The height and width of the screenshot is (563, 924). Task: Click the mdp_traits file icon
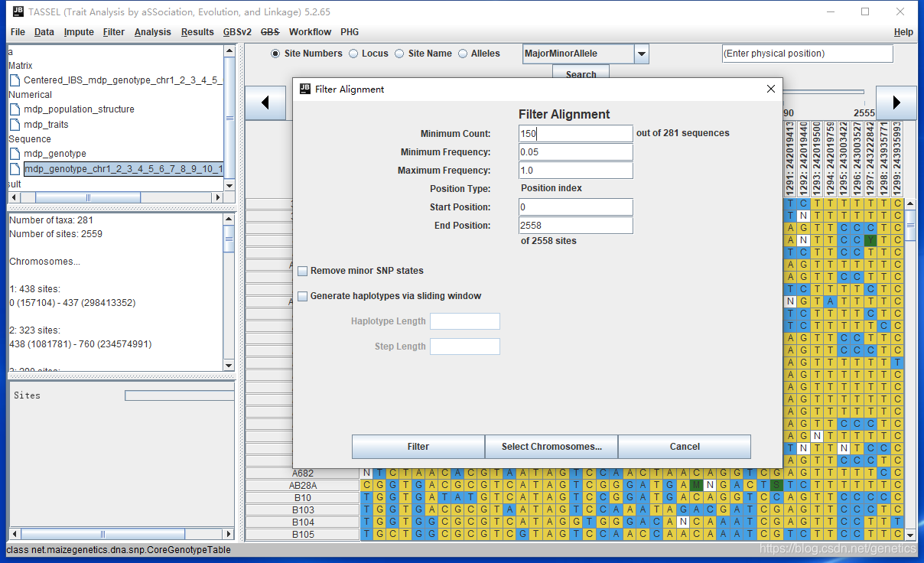(x=15, y=125)
